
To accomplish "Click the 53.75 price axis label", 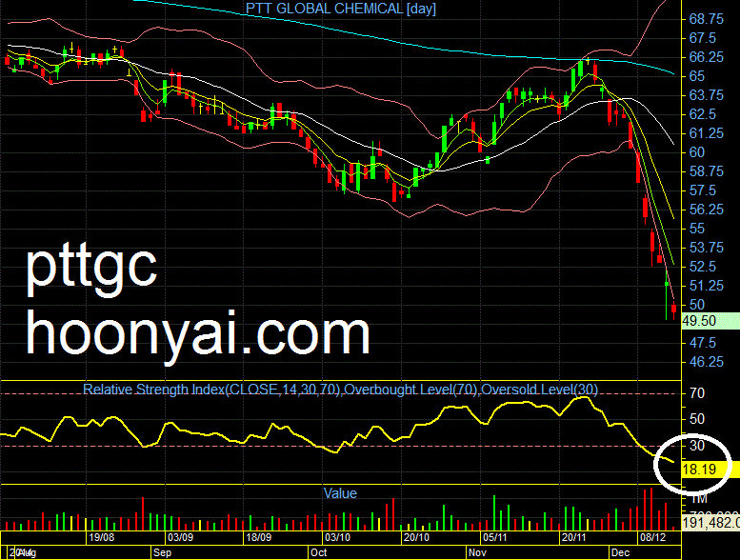I will click(706, 248).
